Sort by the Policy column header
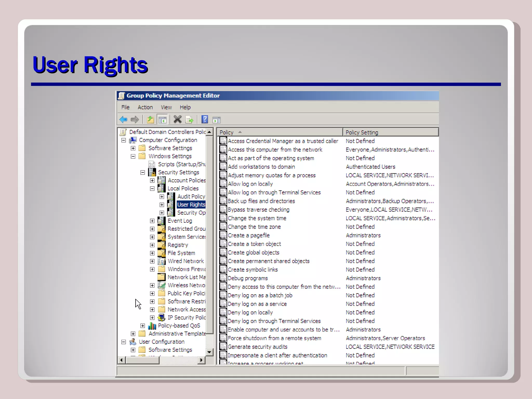This screenshot has width=532, height=399. point(280,132)
